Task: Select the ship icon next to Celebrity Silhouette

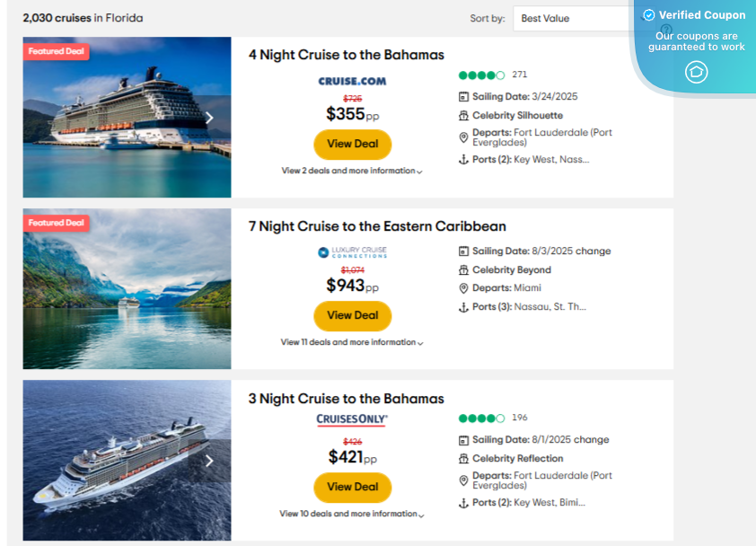Action: pos(462,115)
